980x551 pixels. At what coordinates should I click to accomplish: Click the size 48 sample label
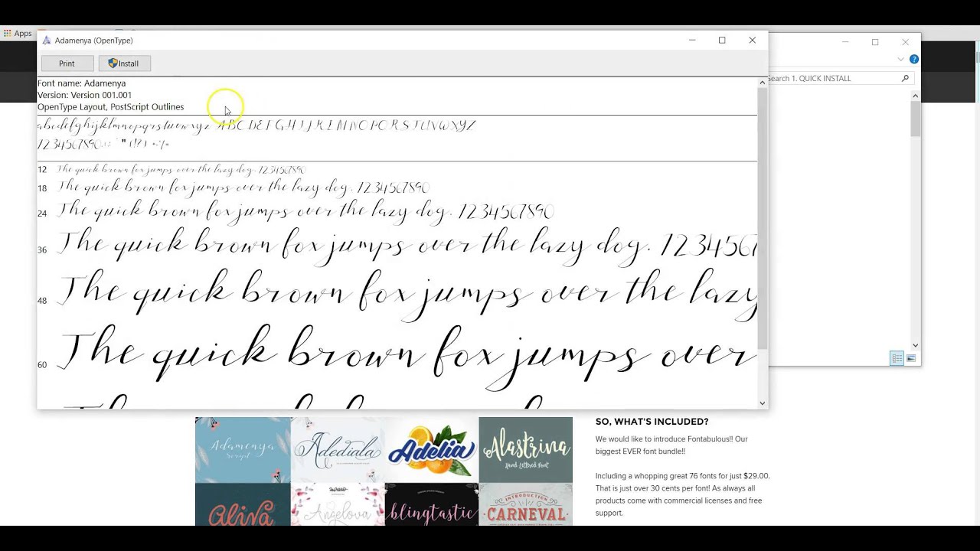tap(42, 301)
